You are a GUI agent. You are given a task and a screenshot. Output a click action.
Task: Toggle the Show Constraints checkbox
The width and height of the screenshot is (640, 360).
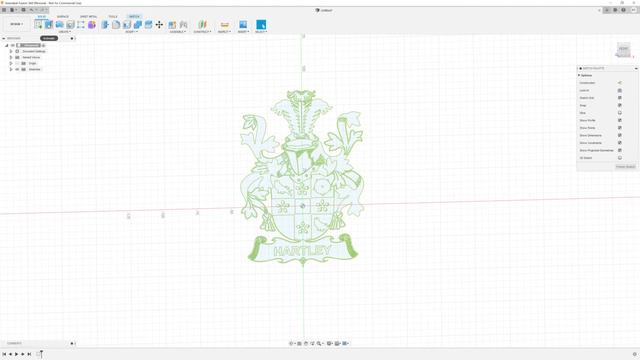(x=620, y=143)
